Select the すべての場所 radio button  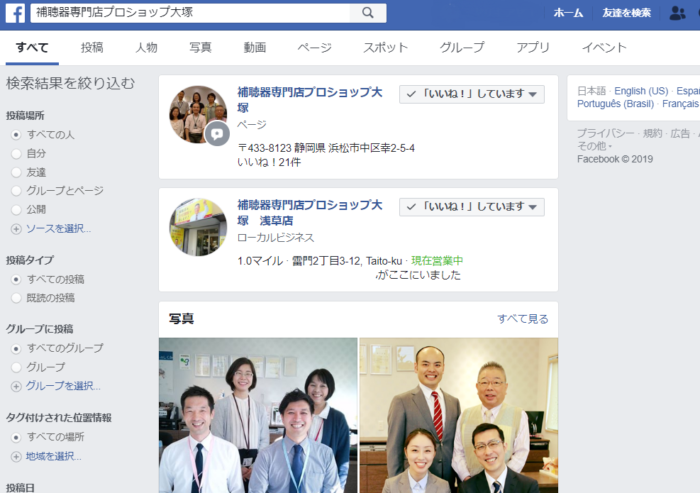16,437
